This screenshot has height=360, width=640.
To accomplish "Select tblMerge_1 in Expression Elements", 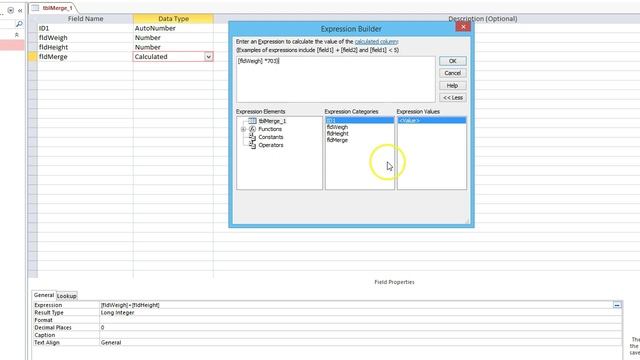I will (x=272, y=121).
